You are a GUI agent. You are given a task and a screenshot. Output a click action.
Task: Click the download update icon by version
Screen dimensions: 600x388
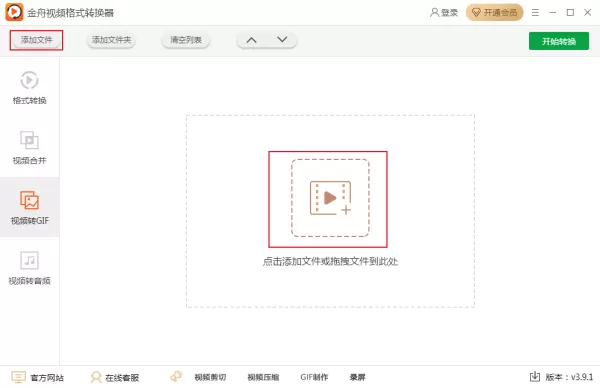click(535, 377)
